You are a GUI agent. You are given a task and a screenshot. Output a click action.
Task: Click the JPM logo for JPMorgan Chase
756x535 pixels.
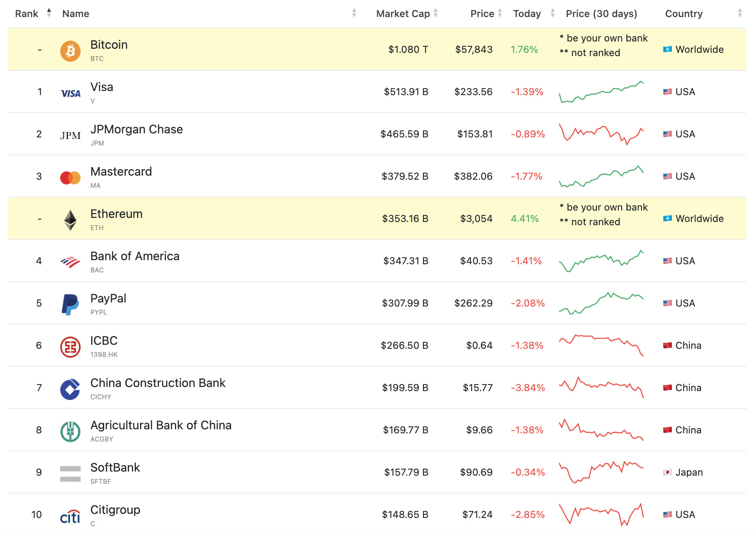pyautogui.click(x=70, y=135)
